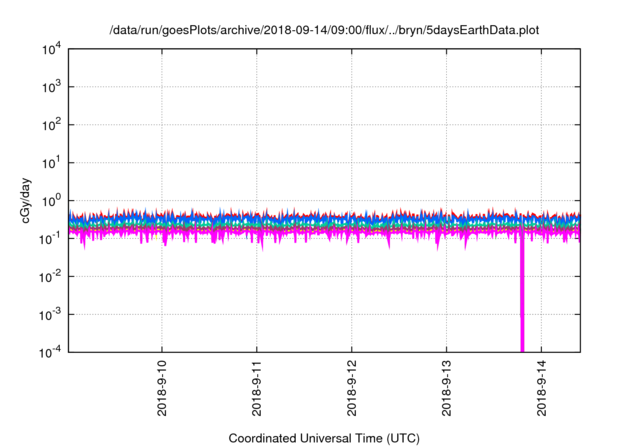Click the 10^-2 y-axis tick label
Screen dimensions: 640x448
pyautogui.click(x=51, y=277)
